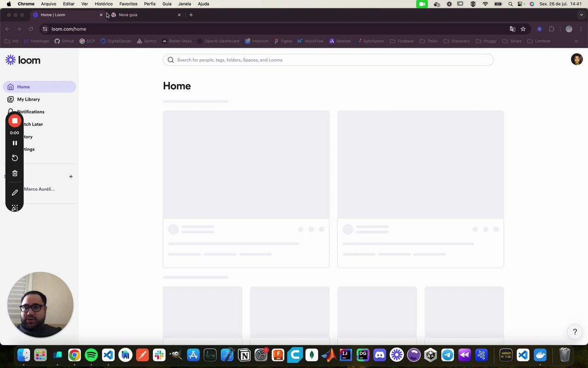Viewport: 588px width, 368px height.
Task: Open Discord from the Dock
Action: click(379, 355)
